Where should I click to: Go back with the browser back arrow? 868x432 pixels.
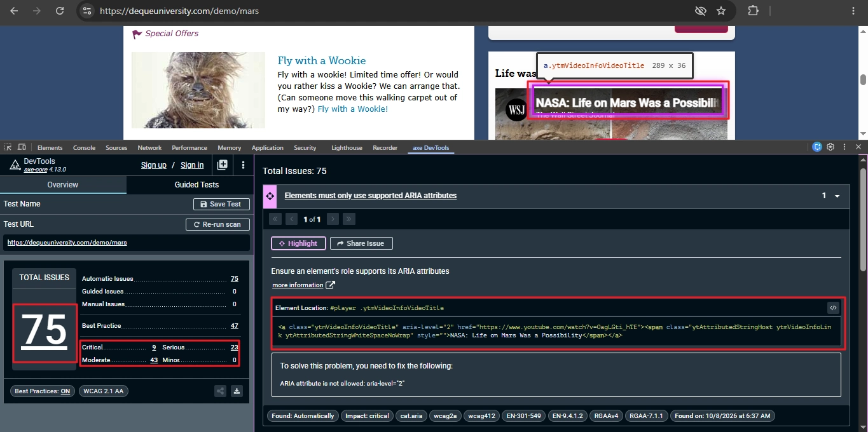pos(14,11)
